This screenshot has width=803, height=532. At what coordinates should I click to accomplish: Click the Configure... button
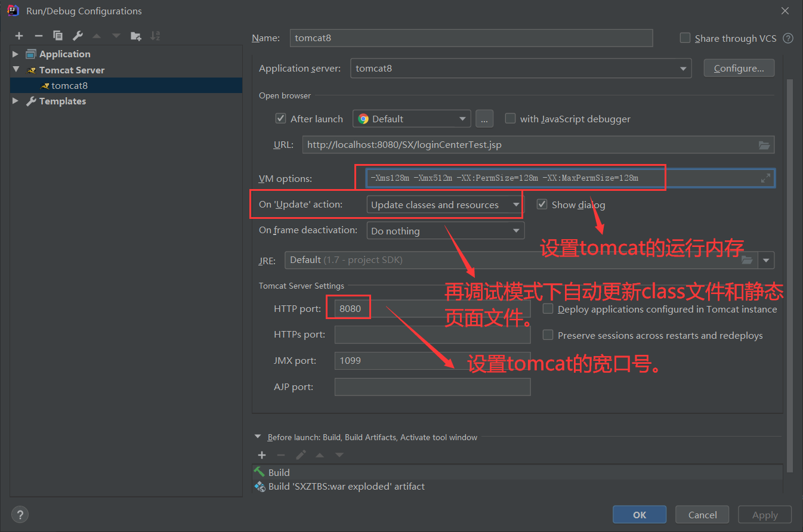(x=739, y=68)
